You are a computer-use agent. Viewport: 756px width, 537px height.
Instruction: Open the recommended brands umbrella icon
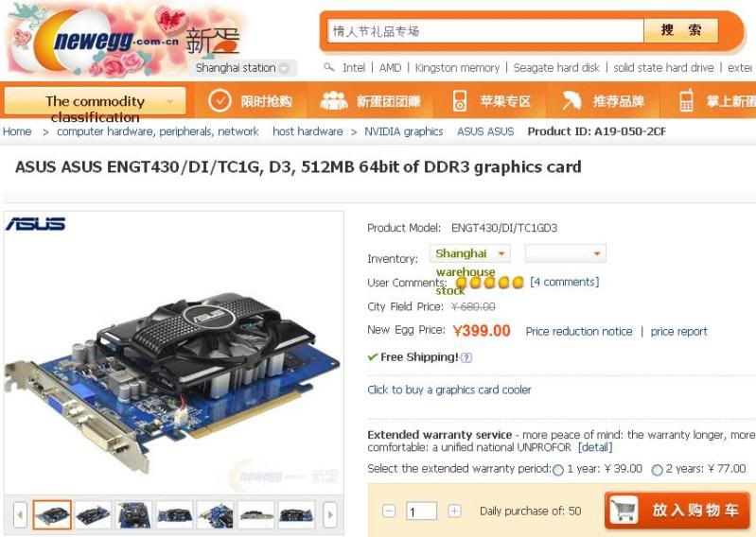pyautogui.click(x=571, y=100)
